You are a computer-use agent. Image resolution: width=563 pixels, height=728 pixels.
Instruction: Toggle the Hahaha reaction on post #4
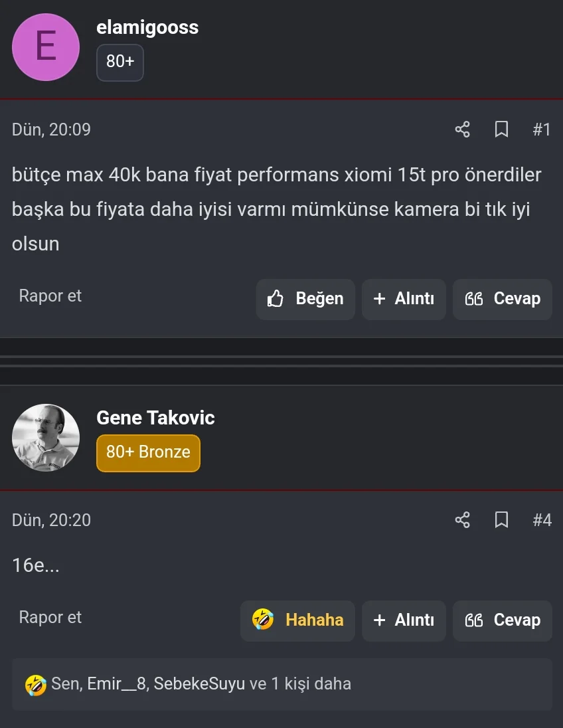point(297,620)
